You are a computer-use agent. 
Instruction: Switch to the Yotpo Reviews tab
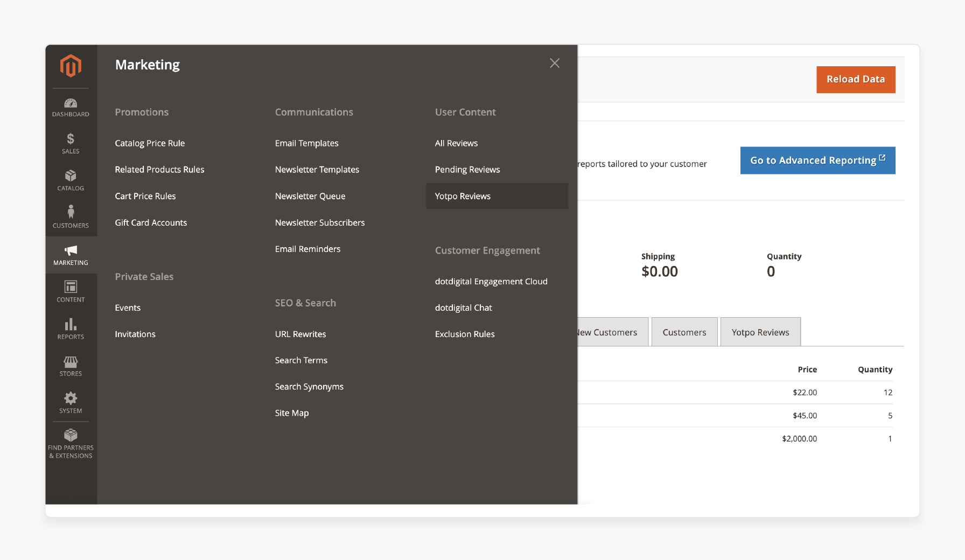coord(760,332)
